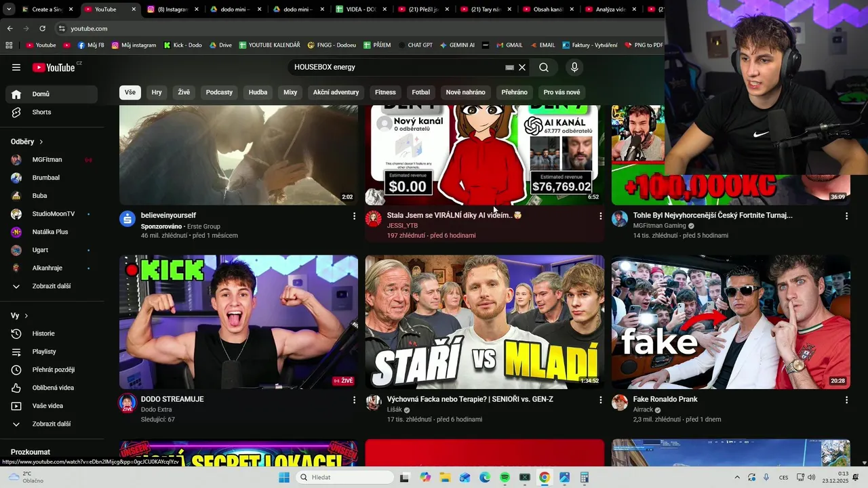This screenshot has width=868, height=488.
Task: Open the YouTube hamburger guide menu
Action: pos(16,67)
